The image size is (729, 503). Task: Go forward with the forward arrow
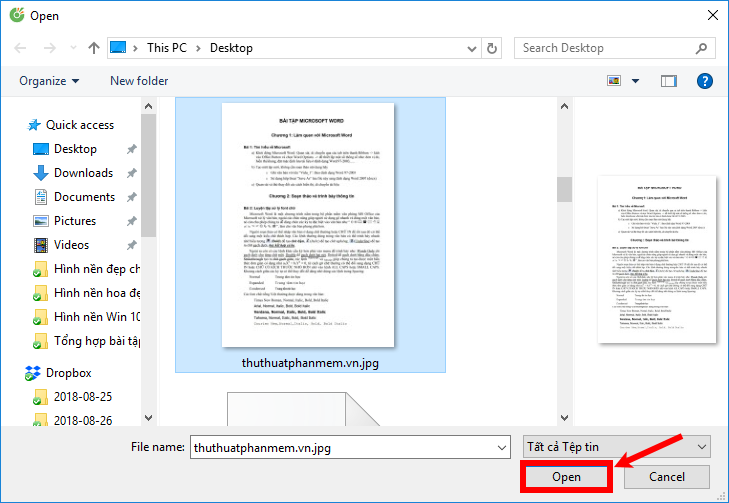click(49, 48)
